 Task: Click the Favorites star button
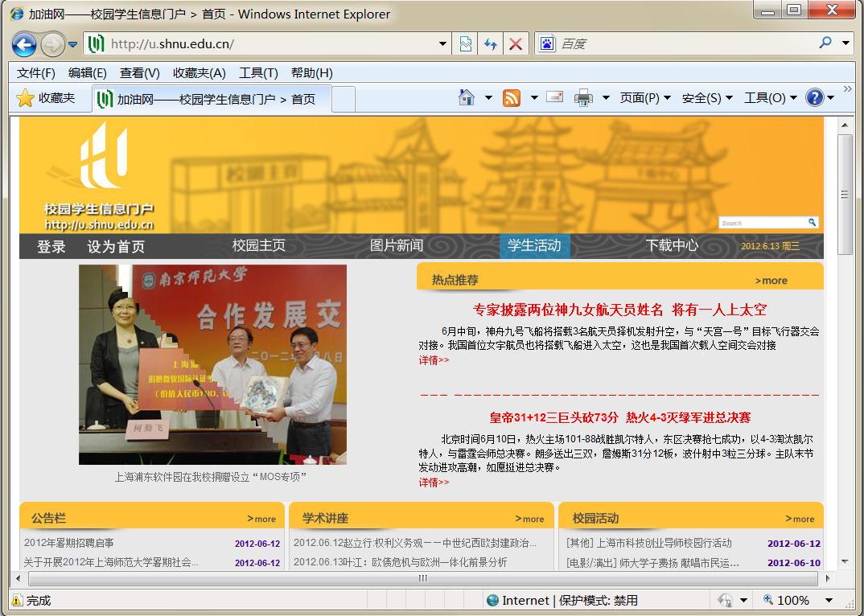tap(47, 98)
